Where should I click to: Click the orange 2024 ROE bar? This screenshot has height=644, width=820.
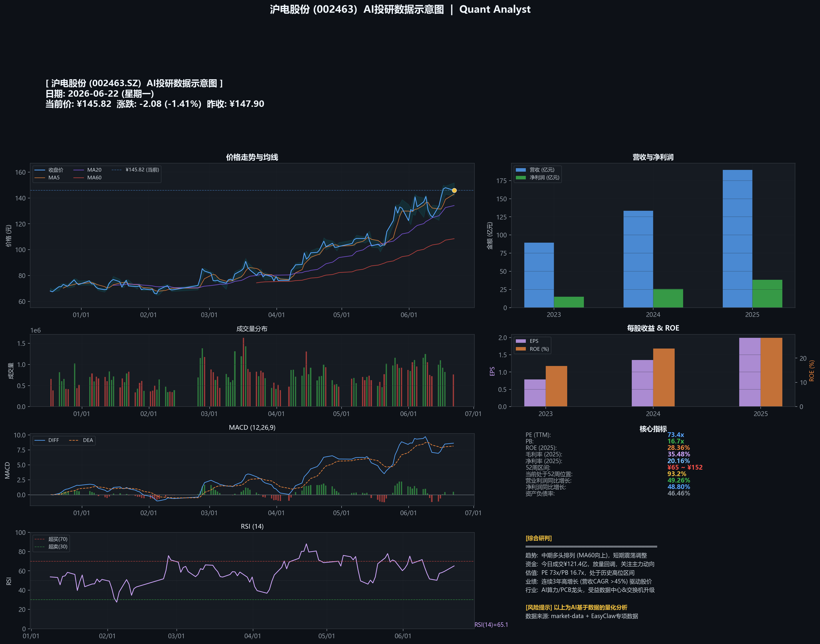(x=664, y=377)
